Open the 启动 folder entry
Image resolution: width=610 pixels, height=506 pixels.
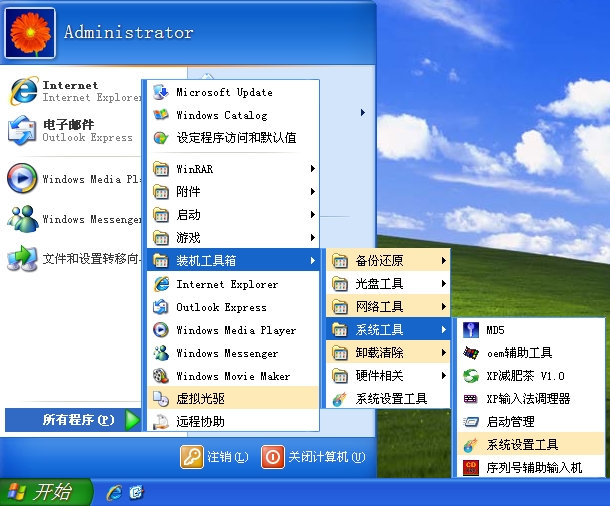(233, 215)
